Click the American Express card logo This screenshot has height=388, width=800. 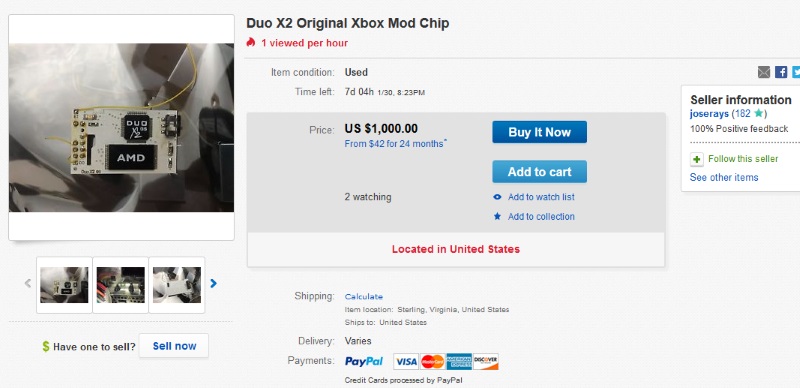[459, 361]
